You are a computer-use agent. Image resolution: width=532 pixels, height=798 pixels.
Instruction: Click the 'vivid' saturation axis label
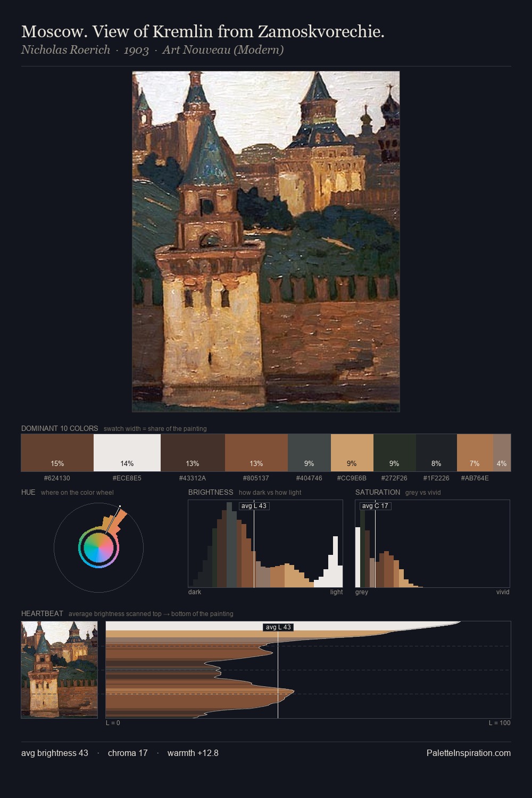pos(503,592)
